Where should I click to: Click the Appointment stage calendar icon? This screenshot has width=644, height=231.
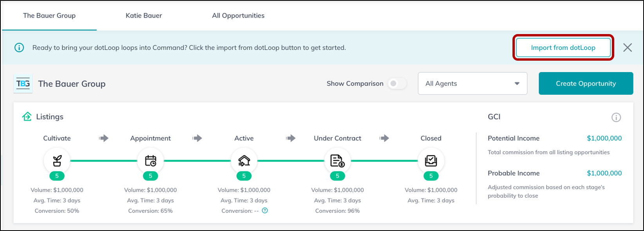(151, 161)
